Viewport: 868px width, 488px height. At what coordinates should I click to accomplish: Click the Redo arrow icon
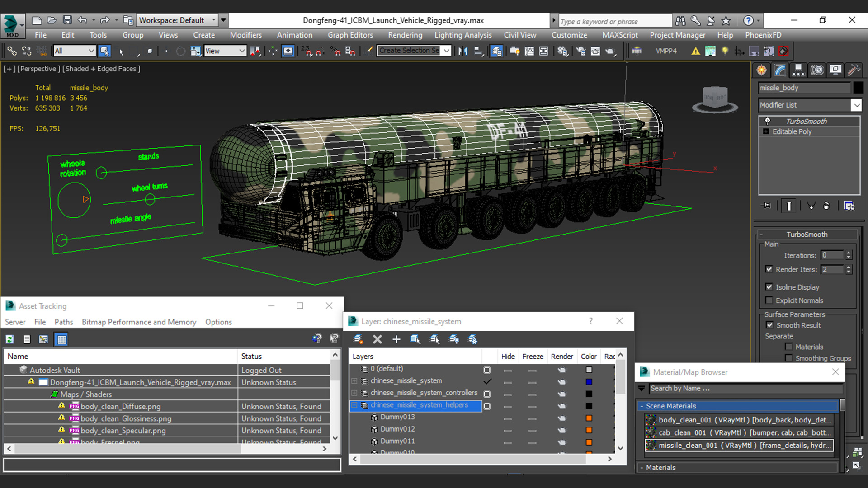pos(105,20)
